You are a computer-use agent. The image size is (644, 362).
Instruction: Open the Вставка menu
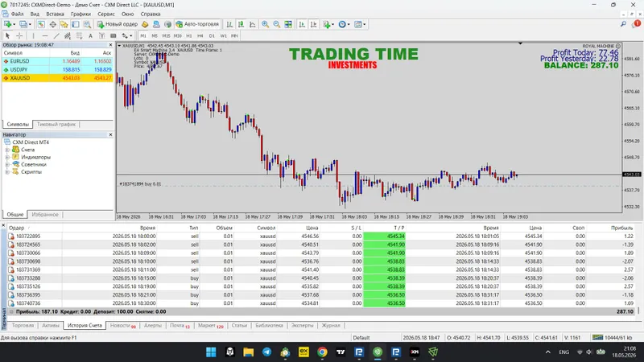pyautogui.click(x=55, y=14)
